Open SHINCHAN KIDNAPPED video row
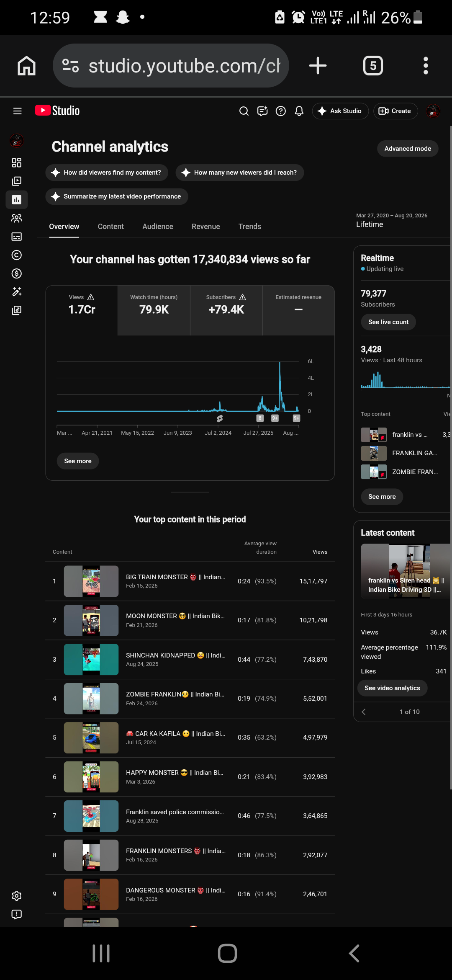 coord(190,660)
